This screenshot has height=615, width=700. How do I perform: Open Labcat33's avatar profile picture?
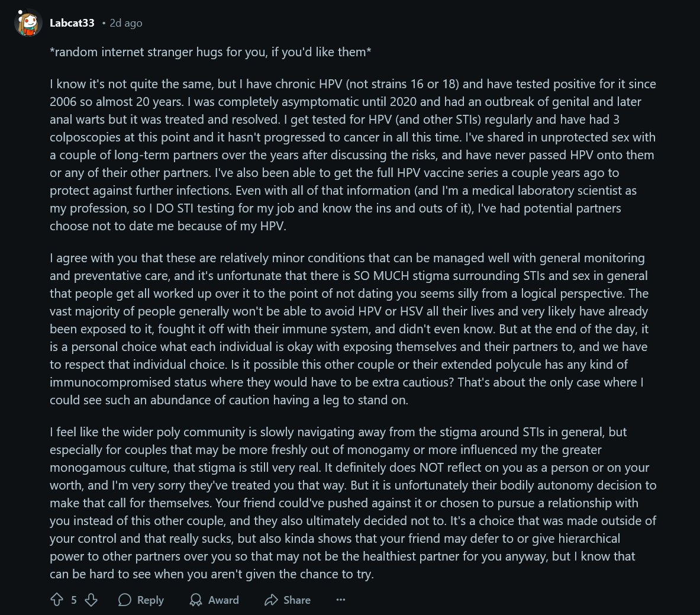click(x=28, y=22)
